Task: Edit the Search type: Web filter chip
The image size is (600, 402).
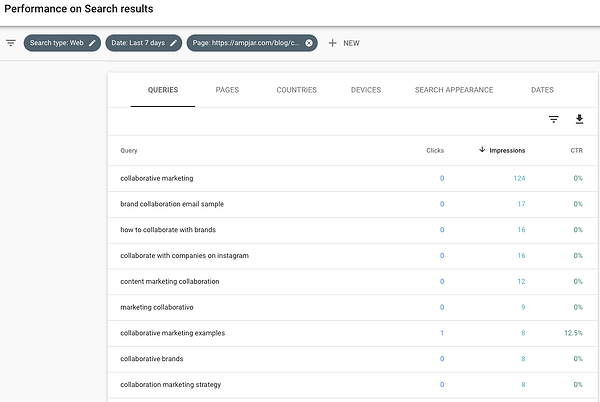Action: (x=93, y=43)
